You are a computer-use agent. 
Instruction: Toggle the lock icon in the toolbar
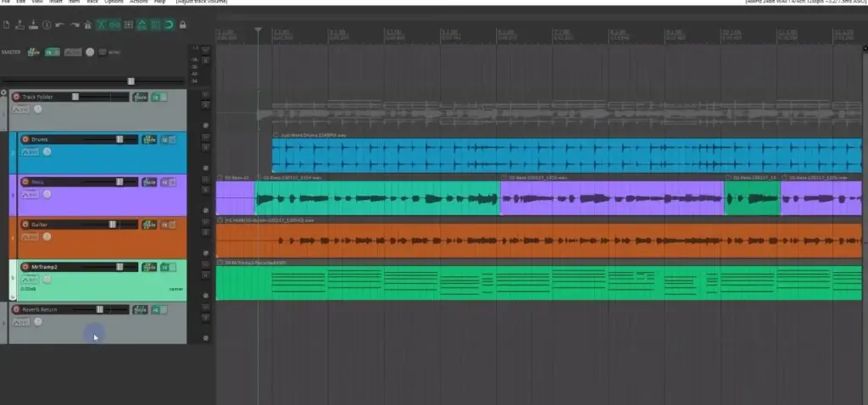click(x=183, y=25)
